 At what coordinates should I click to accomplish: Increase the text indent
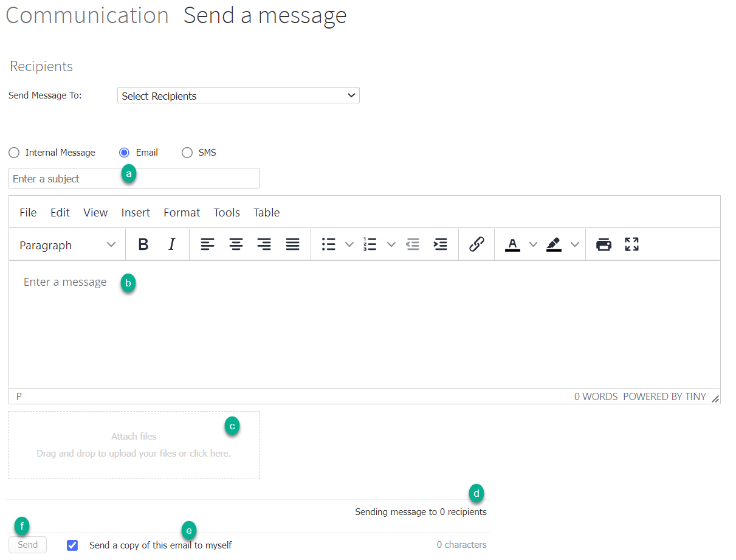tap(441, 244)
